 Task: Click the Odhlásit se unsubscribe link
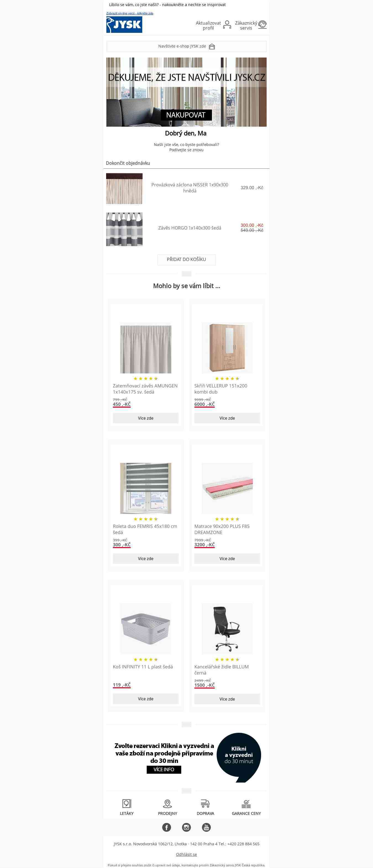click(187, 854)
